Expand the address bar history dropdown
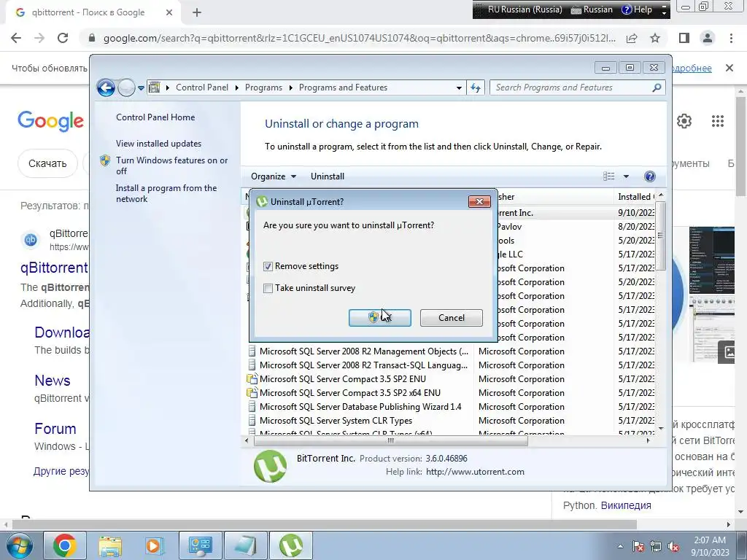Image resolution: width=747 pixels, height=560 pixels. (459, 88)
